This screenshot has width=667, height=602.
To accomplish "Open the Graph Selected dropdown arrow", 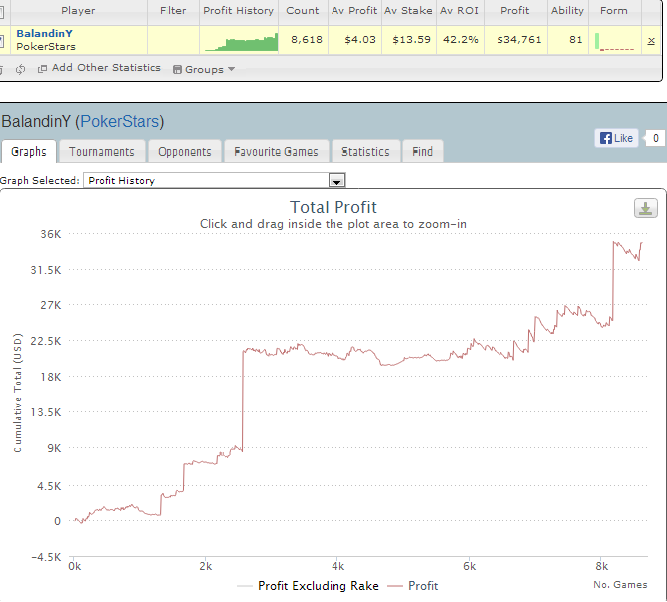I will click(336, 181).
